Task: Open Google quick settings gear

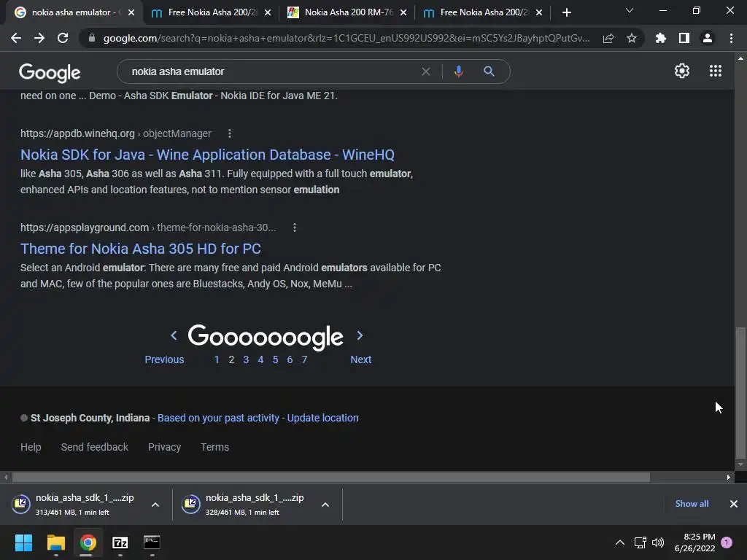Action: coord(682,71)
